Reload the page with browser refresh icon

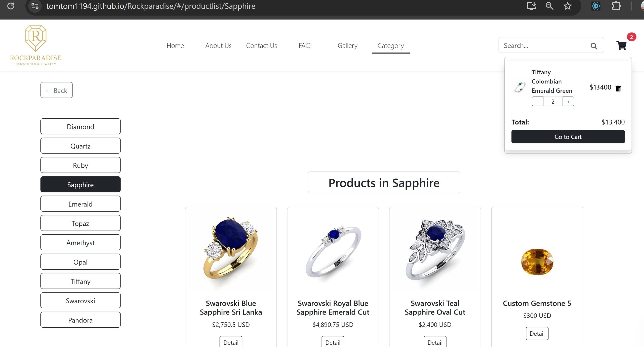coord(11,6)
